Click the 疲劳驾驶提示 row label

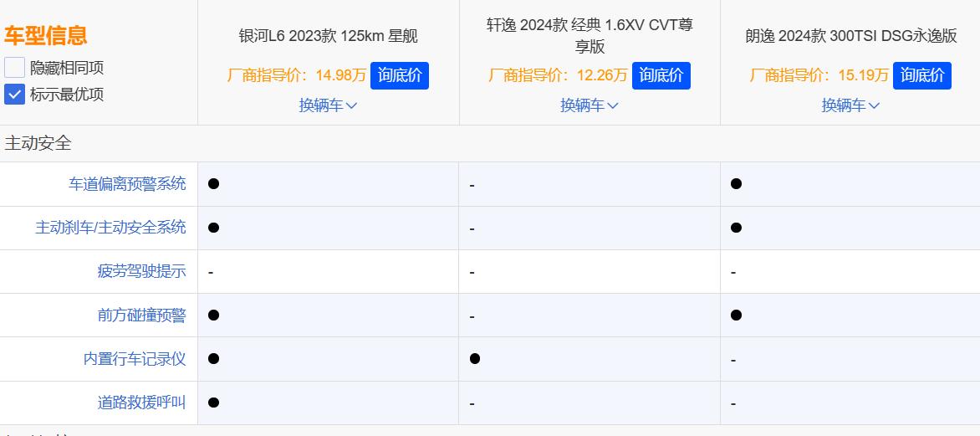click(141, 271)
